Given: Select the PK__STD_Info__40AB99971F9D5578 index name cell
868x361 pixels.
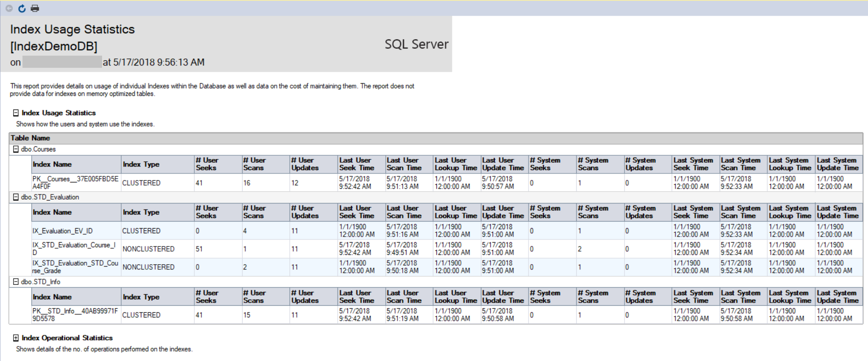Looking at the screenshot, I should coord(75,315).
